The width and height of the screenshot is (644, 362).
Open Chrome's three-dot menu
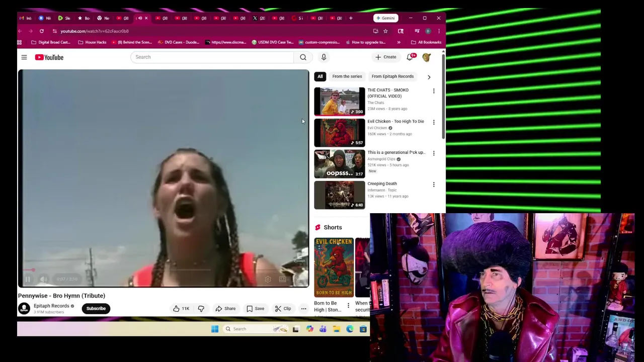click(439, 31)
